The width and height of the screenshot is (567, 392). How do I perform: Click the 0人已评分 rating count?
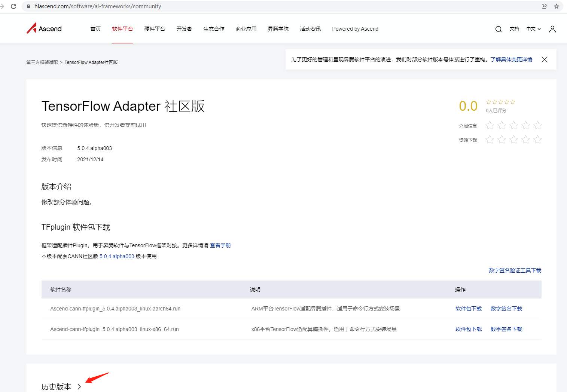(496, 111)
